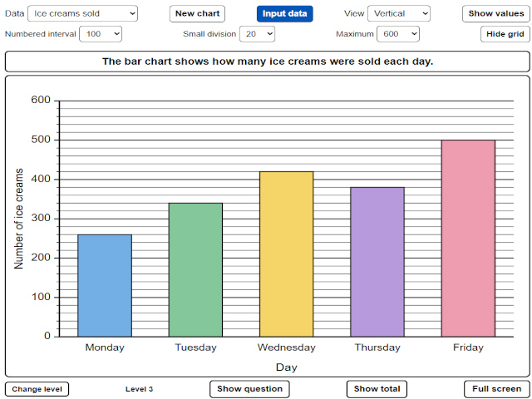Click the Wednesday axis label

coord(286,347)
